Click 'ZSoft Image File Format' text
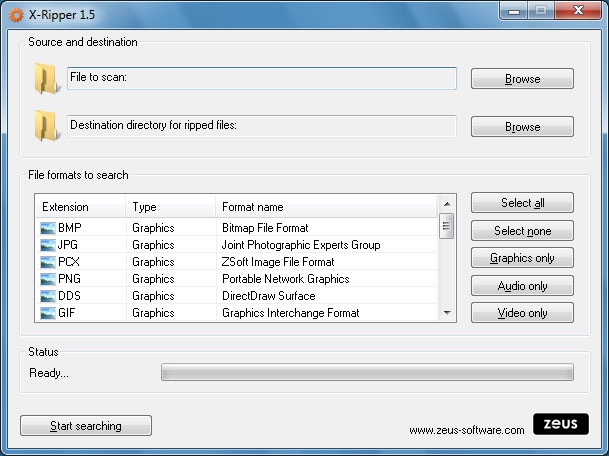Image resolution: width=609 pixels, height=456 pixels. (278, 262)
